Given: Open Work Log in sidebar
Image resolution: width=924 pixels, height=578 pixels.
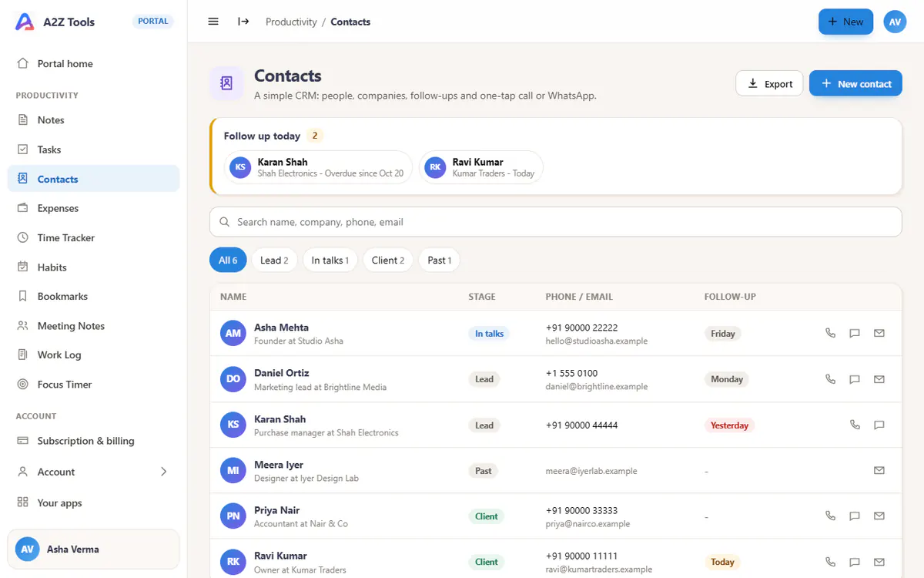Looking at the screenshot, I should [93, 355].
